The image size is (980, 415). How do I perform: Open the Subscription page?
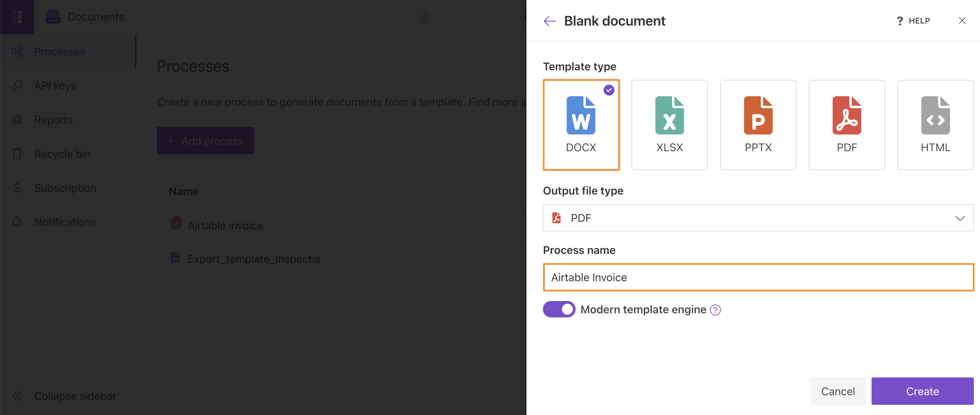point(65,188)
